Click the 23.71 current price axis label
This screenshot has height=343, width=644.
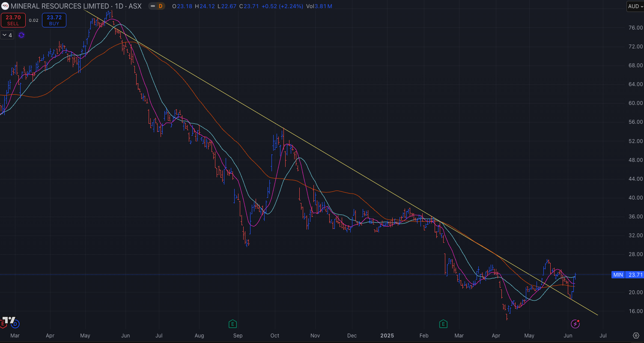click(635, 275)
